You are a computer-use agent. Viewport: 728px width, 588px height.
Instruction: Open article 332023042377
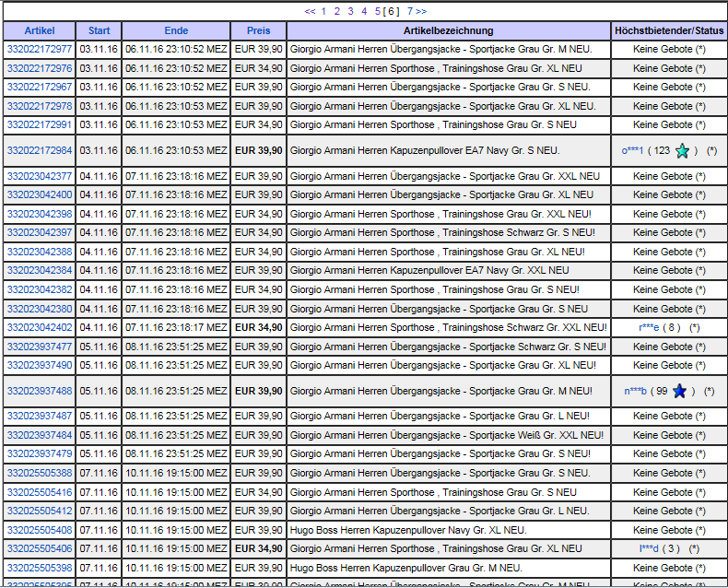tap(40, 177)
